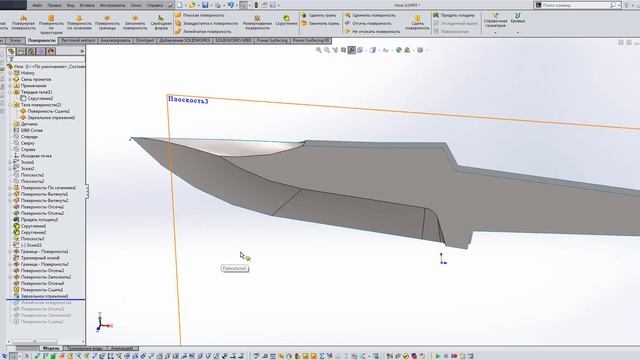Image resolution: width=640 pixels, height=360 pixels.
Task: Click the Undo arrow icon
Action: (x=231, y=5)
